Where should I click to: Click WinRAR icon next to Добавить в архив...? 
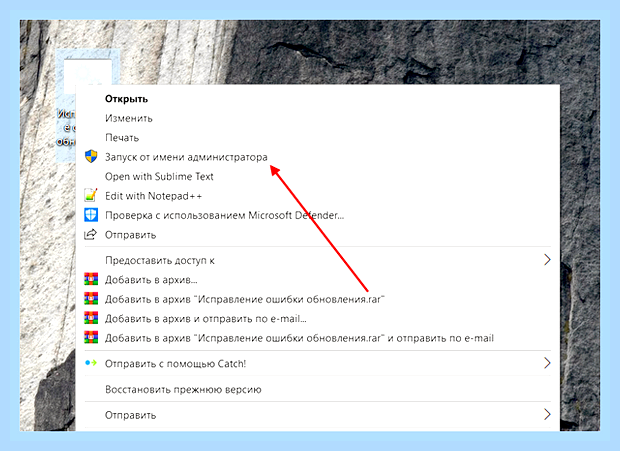pyautogui.click(x=91, y=279)
